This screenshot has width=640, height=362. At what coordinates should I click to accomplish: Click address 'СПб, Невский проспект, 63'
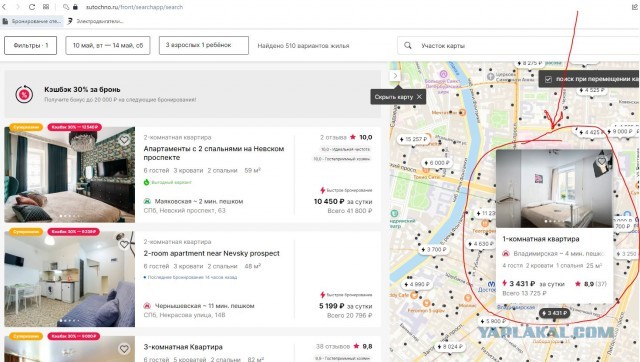184,211
